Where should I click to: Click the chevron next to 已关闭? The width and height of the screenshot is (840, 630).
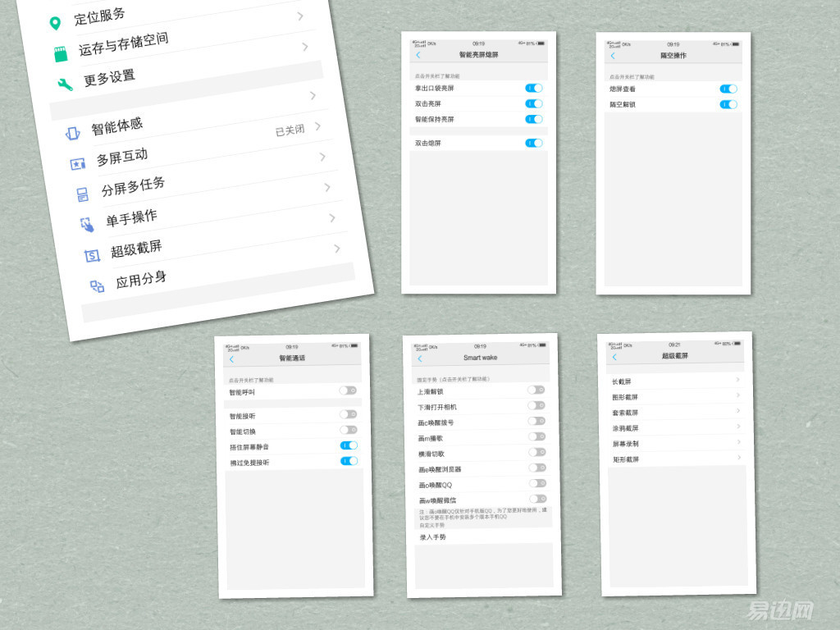point(317,126)
